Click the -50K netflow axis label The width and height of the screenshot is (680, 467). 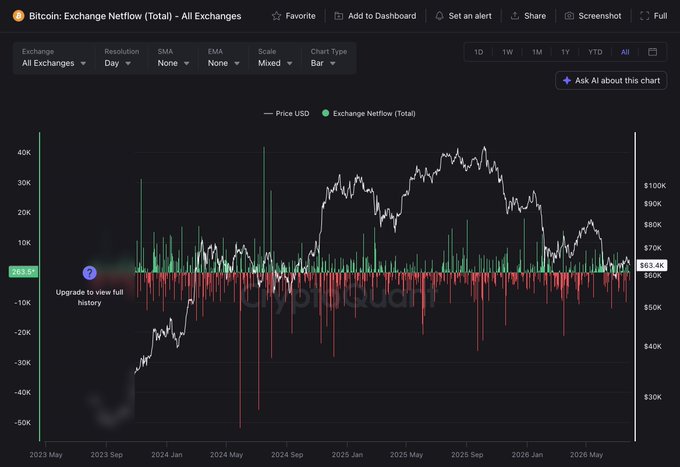click(23, 422)
